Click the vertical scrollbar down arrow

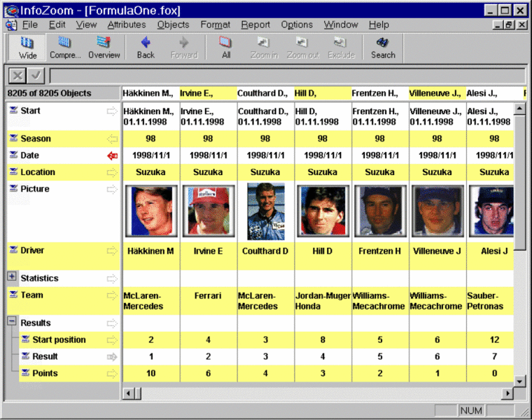tap(520, 381)
